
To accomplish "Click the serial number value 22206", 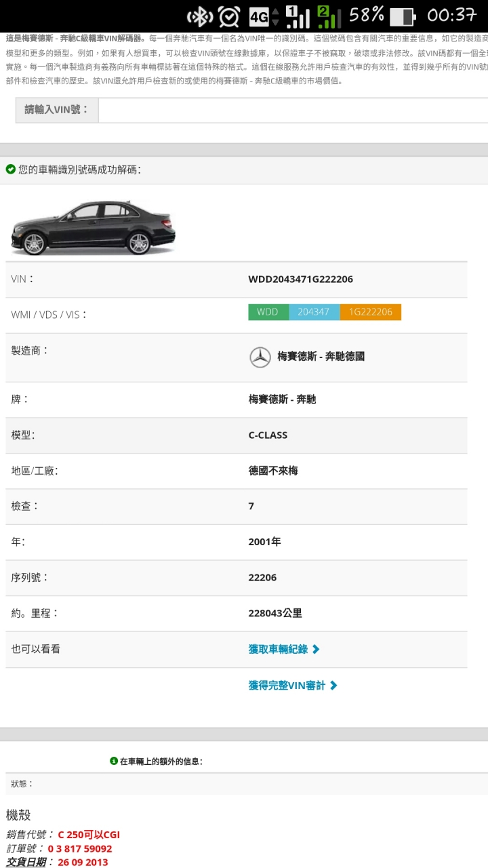I will 262,578.
